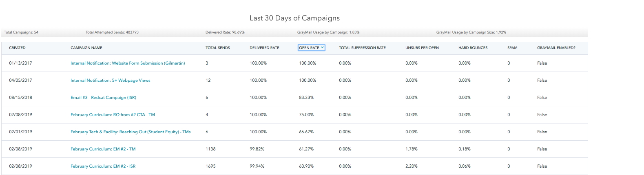The width and height of the screenshot is (644, 175).
Task: Click the Spam column header
Action: [512, 48]
